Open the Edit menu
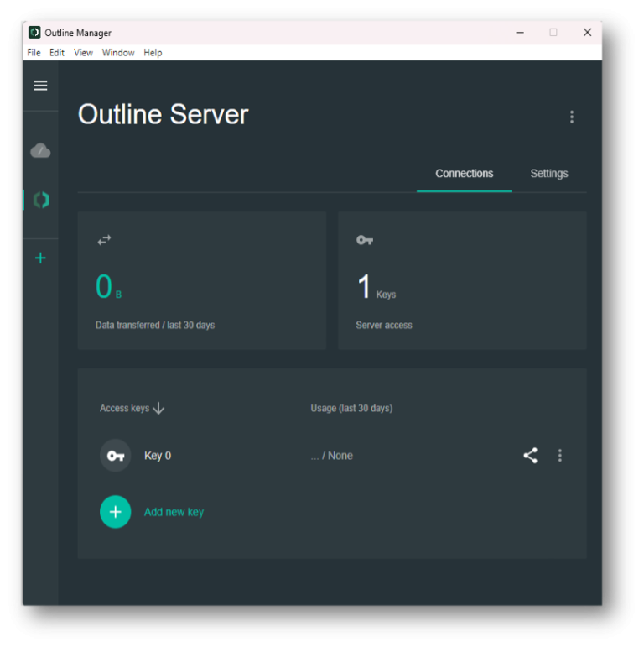Viewport: 644px width, 647px height. 57,52
